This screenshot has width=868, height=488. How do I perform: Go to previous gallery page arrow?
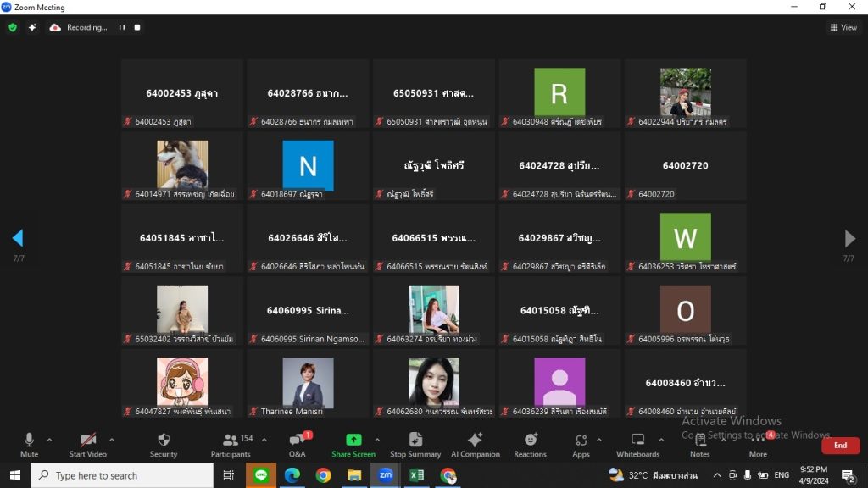[x=18, y=238]
